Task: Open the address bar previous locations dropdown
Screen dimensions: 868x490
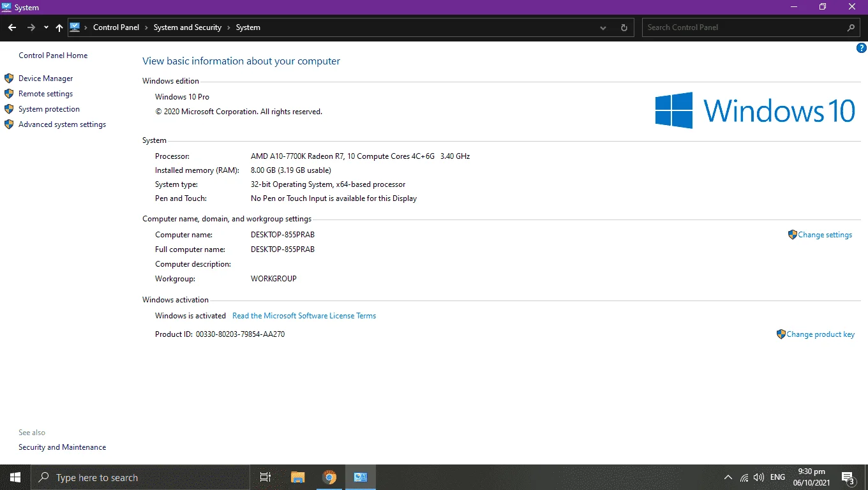Action: [603, 27]
